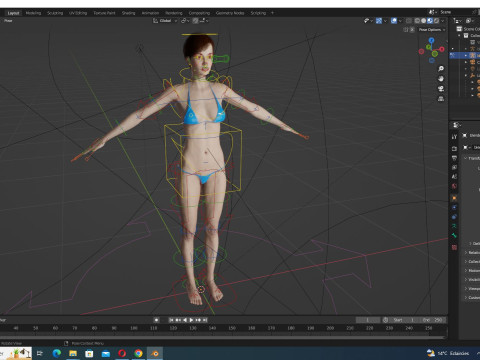480x360 pixels.
Task: Open the View Layer properties tab
Action: (454, 167)
